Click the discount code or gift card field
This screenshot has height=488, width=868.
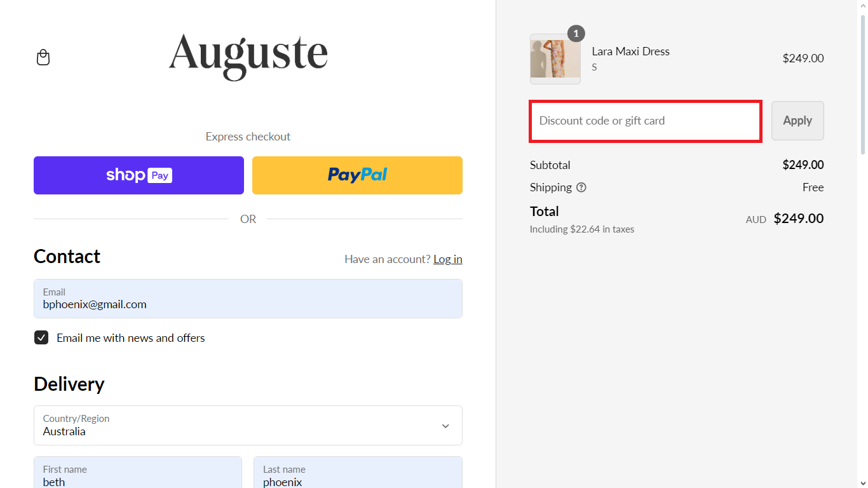click(x=645, y=121)
